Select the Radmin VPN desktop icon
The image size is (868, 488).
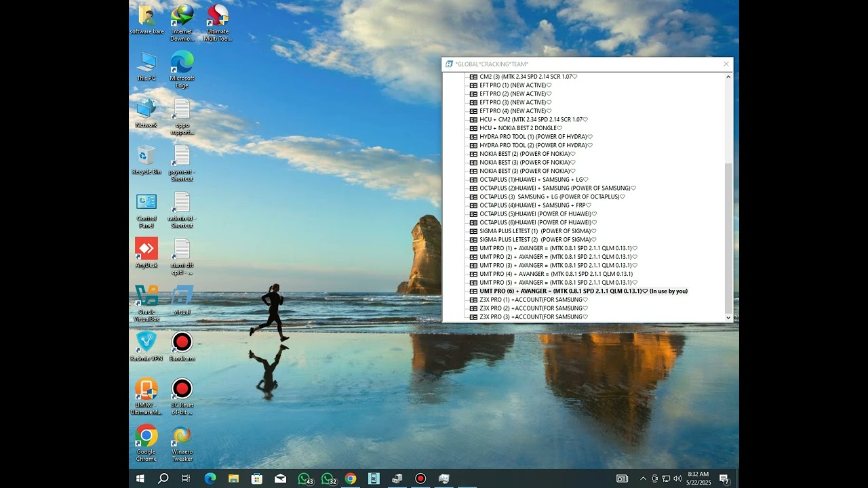pyautogui.click(x=146, y=346)
